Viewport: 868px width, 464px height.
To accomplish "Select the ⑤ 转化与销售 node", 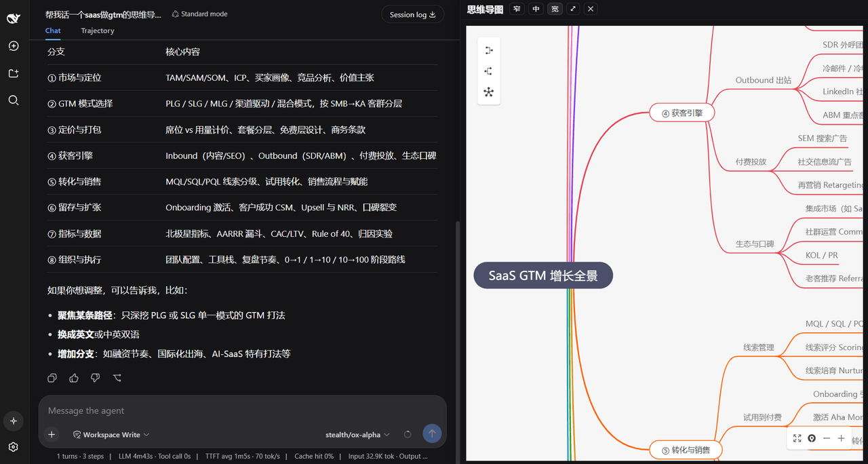I will [686, 450].
